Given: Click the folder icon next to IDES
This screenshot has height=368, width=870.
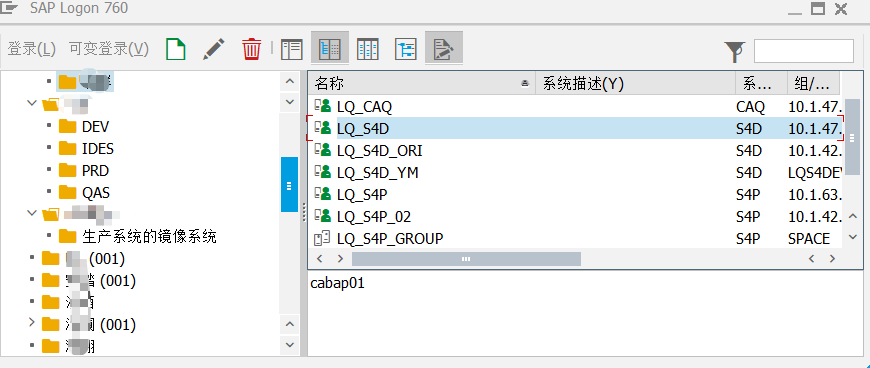Looking at the screenshot, I should [68, 149].
